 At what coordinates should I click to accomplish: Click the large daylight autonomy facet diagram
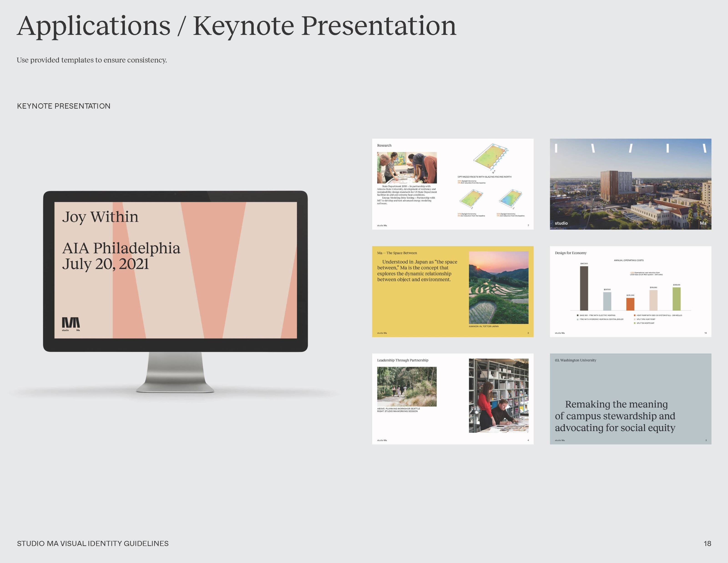coord(490,157)
